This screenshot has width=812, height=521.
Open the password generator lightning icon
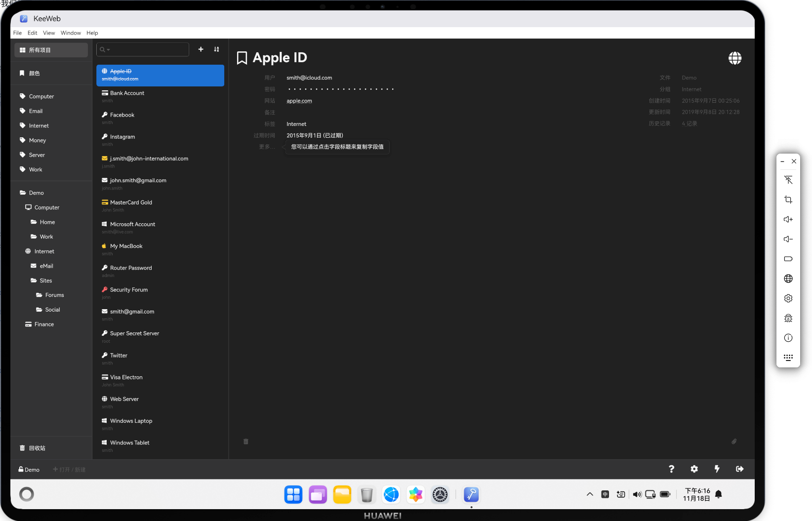click(x=717, y=469)
